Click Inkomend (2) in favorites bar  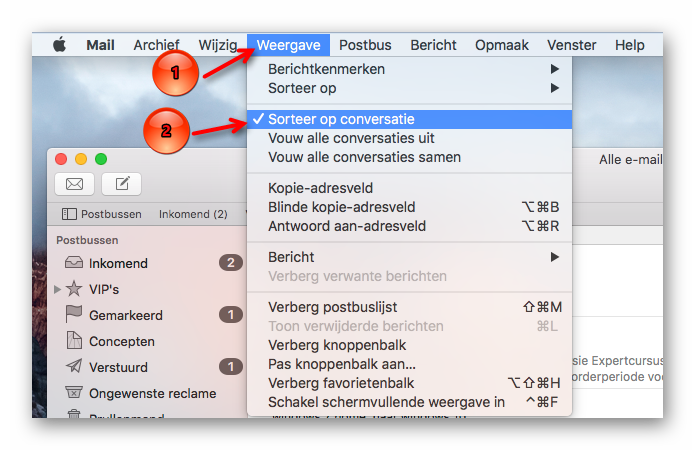coord(193,214)
